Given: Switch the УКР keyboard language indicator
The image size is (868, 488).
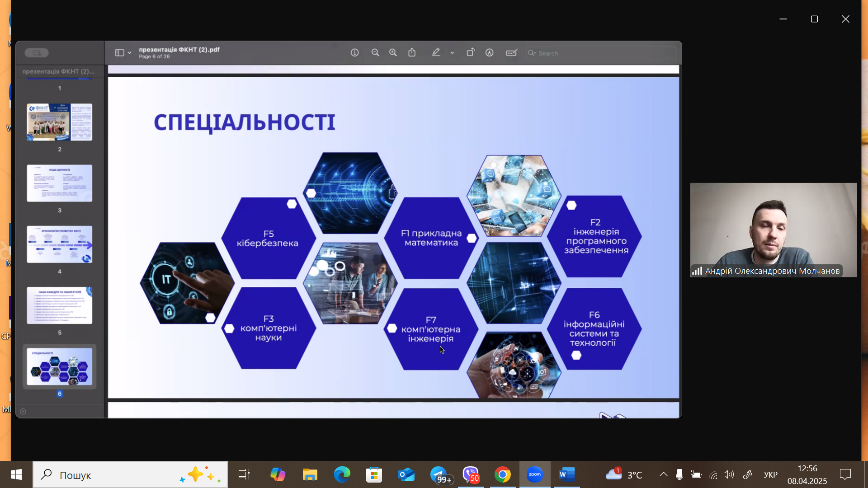Looking at the screenshot, I should click(x=770, y=474).
